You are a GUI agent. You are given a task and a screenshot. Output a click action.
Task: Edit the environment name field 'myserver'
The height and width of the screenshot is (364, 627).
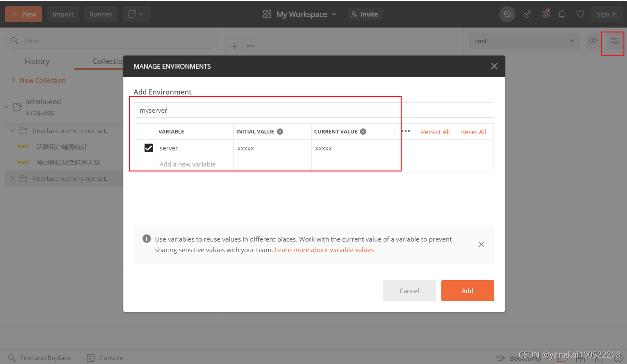point(314,110)
